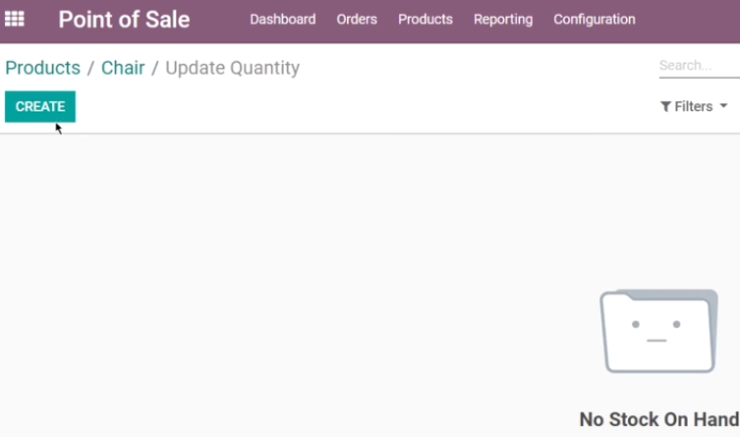The image size is (740, 437).
Task: Open the Orders menu
Action: [357, 19]
